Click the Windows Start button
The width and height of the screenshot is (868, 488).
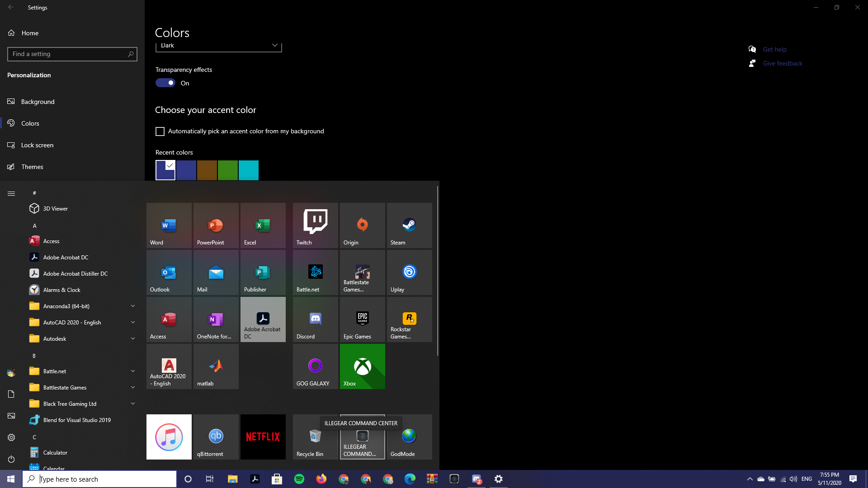pyautogui.click(x=11, y=479)
